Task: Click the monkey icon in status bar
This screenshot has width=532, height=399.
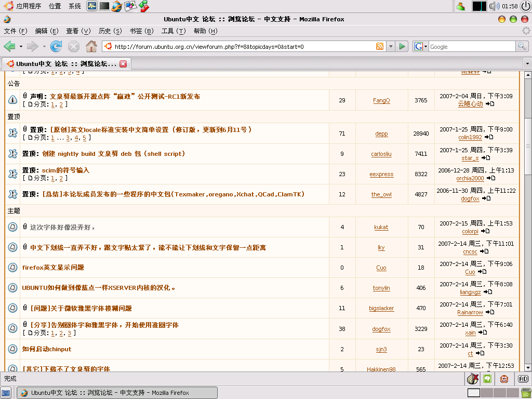Action: point(504,379)
